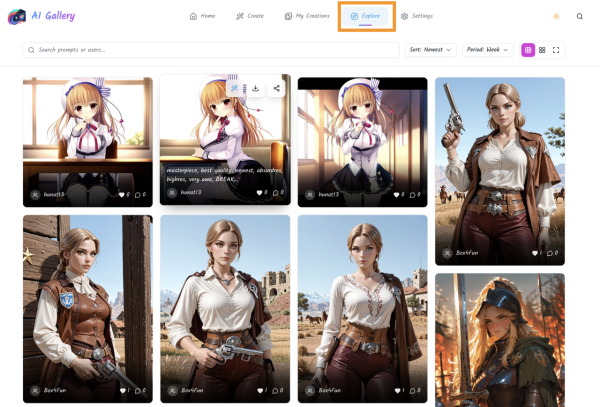Click the remix wand icon on hovered card
Image resolution: width=600 pixels, height=407 pixels.
[235, 88]
